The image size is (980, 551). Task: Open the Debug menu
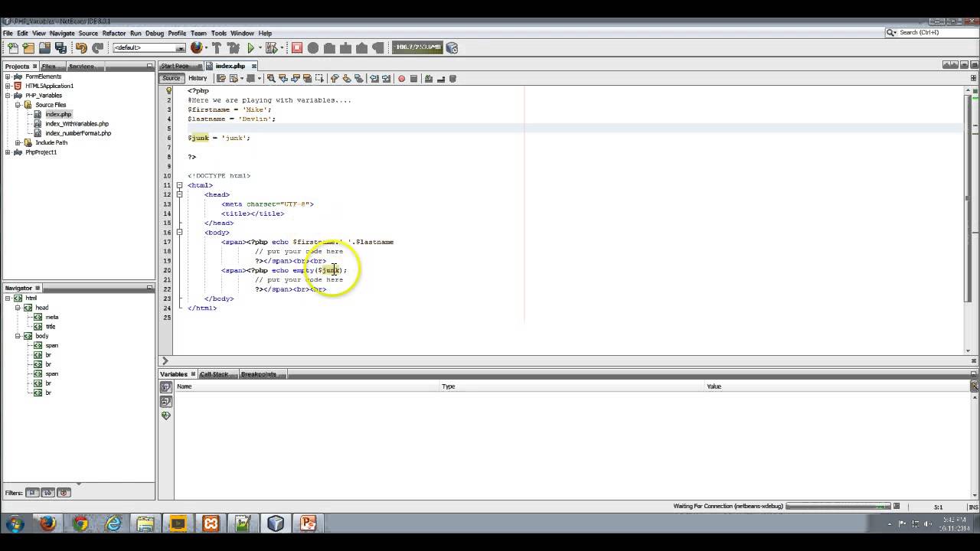click(x=155, y=33)
